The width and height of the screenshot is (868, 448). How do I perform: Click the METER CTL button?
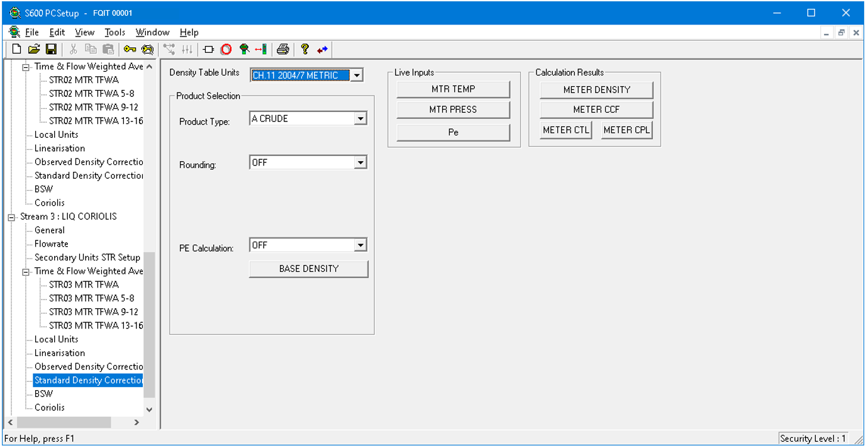click(566, 130)
